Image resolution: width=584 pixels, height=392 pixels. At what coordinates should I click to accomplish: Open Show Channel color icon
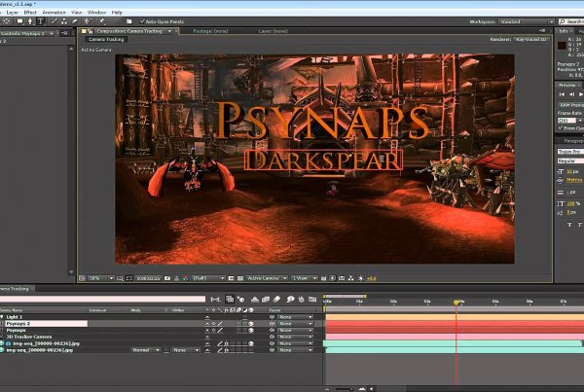(186, 278)
